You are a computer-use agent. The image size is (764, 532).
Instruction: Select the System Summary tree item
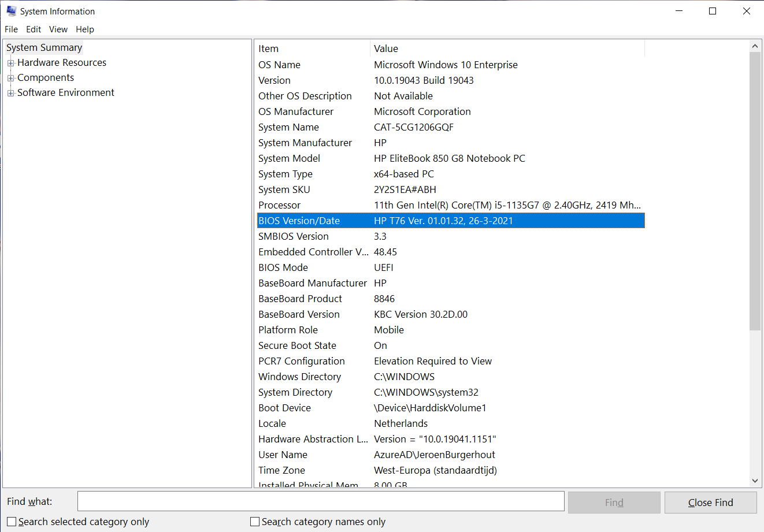[44, 47]
